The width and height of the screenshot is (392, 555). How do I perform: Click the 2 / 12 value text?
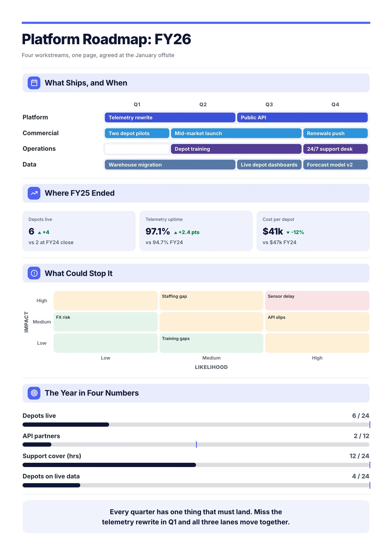pos(361,436)
